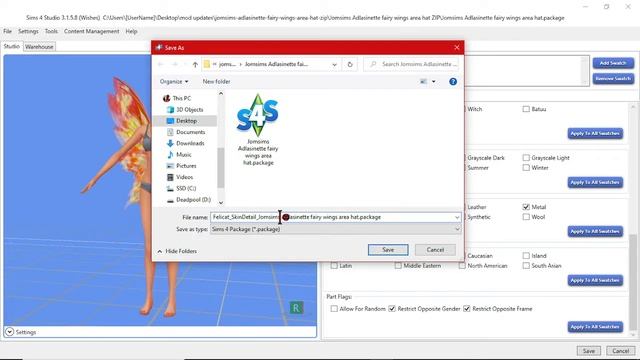640x360 pixels.
Task: Open the view options dropdown arrow
Action: 433,82
